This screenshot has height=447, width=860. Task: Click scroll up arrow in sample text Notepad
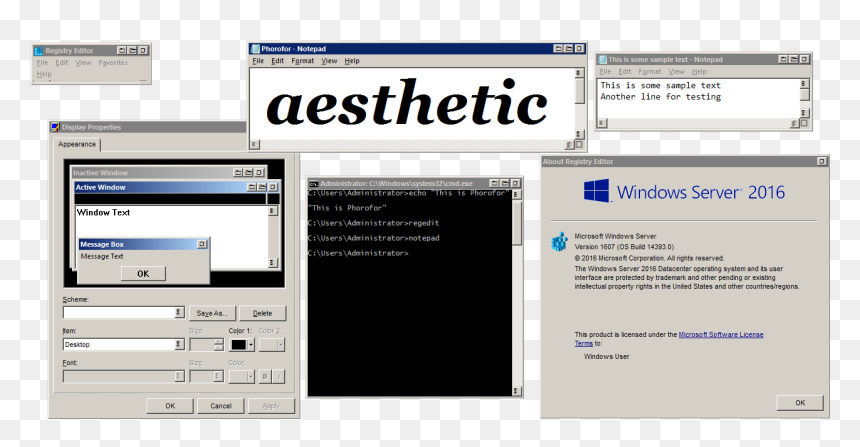(x=804, y=83)
